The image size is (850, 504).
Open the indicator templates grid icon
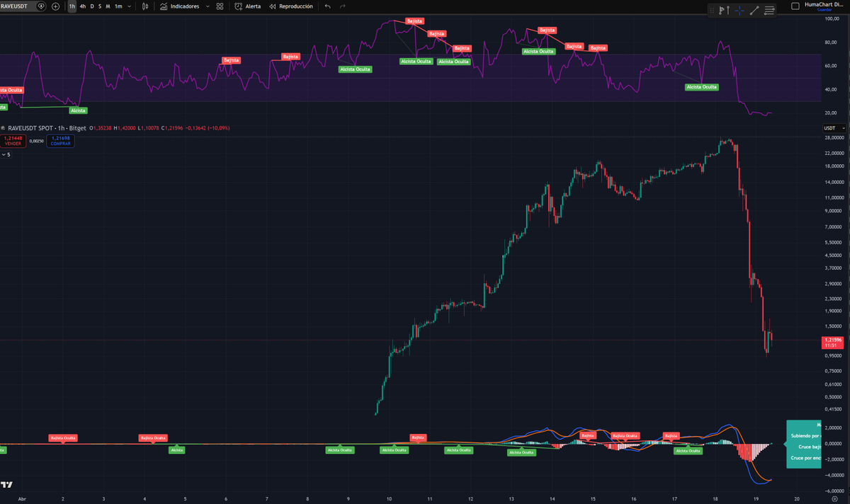click(x=220, y=6)
